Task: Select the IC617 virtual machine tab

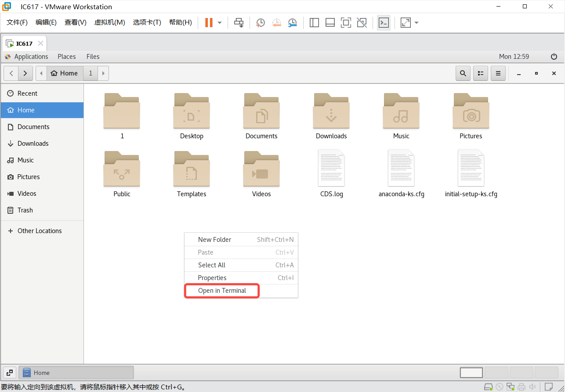Action: click(24, 43)
